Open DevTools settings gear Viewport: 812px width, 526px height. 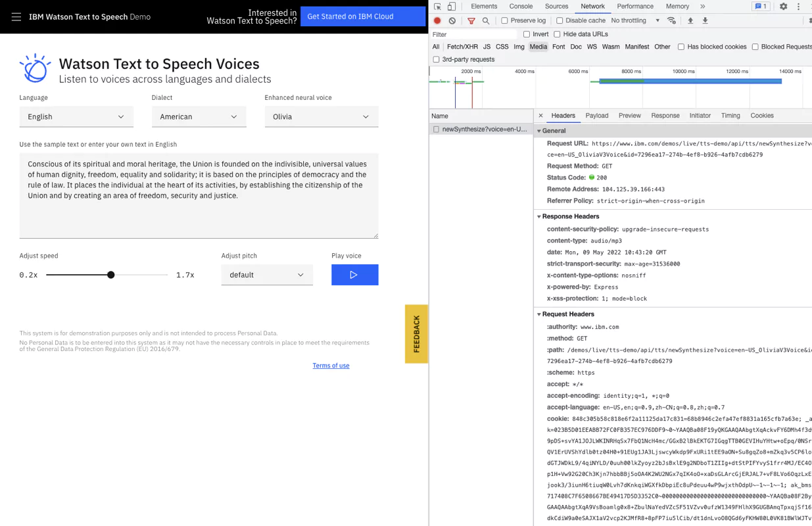784,6
